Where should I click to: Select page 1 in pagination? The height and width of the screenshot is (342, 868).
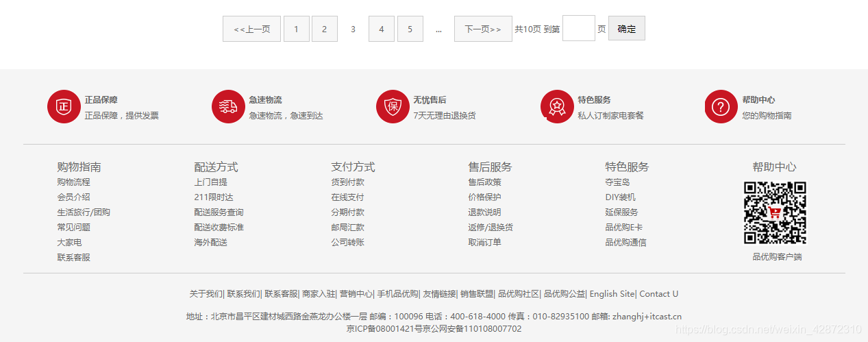pyautogui.click(x=297, y=29)
